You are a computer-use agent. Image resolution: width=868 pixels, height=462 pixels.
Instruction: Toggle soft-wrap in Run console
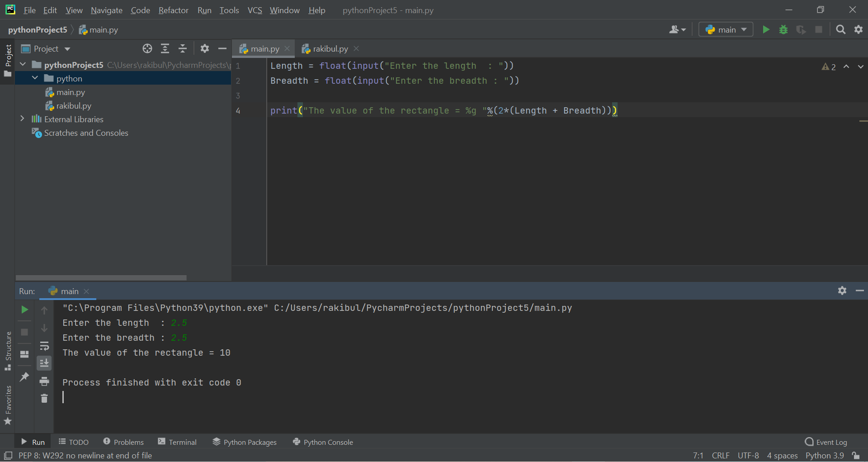click(x=44, y=346)
